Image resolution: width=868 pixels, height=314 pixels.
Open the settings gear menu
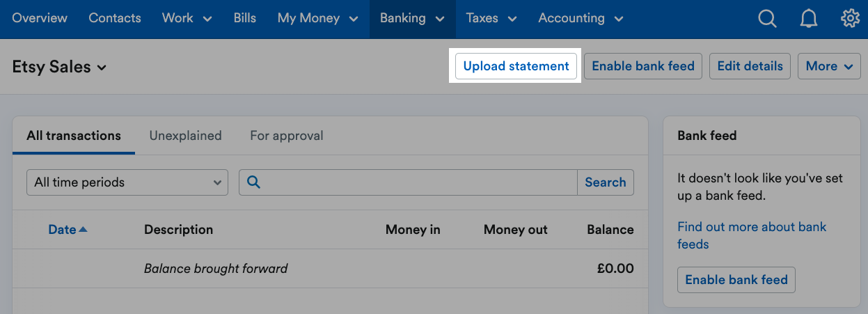851,19
